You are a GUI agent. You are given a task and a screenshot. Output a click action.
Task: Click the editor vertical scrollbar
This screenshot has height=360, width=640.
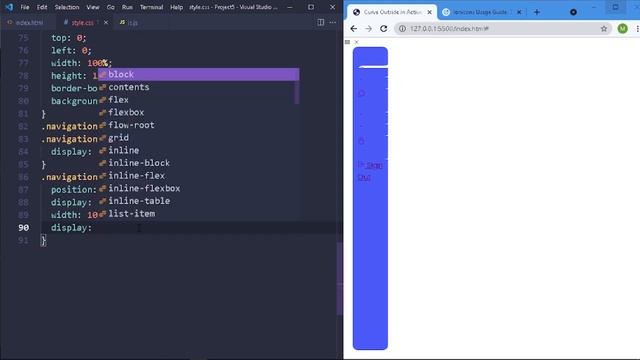point(340,278)
